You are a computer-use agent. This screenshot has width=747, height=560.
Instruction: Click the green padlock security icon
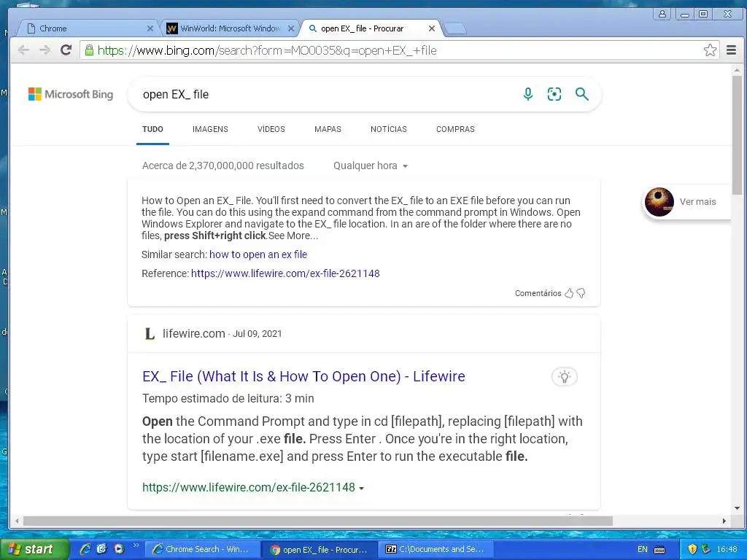(89, 50)
